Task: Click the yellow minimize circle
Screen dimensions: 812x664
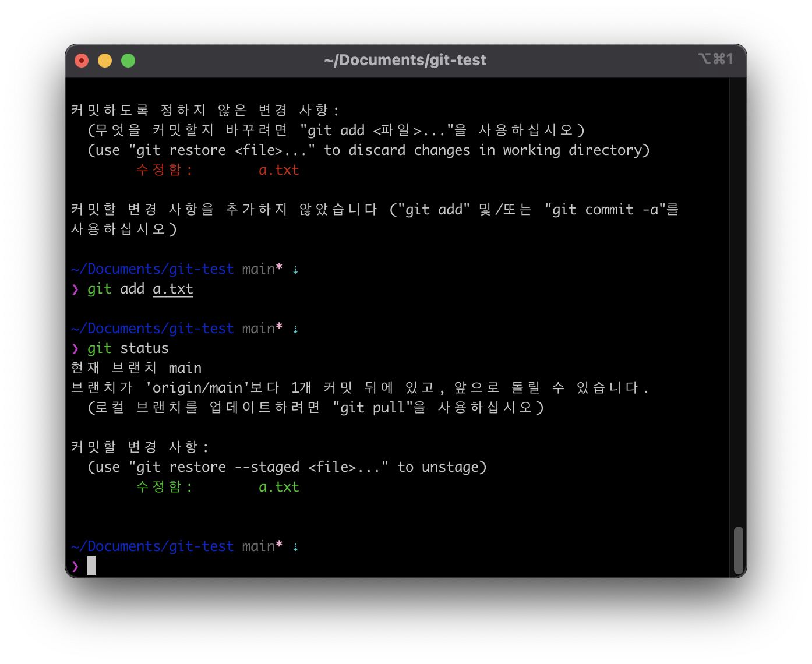Action: pos(104,60)
